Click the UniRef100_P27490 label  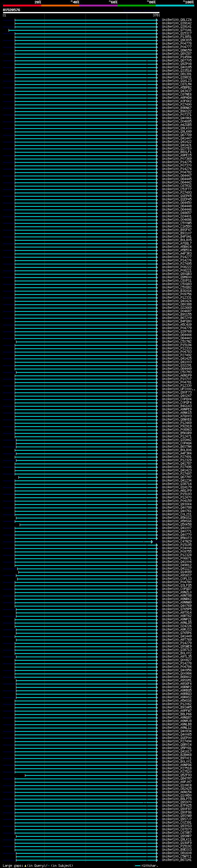point(177,104)
